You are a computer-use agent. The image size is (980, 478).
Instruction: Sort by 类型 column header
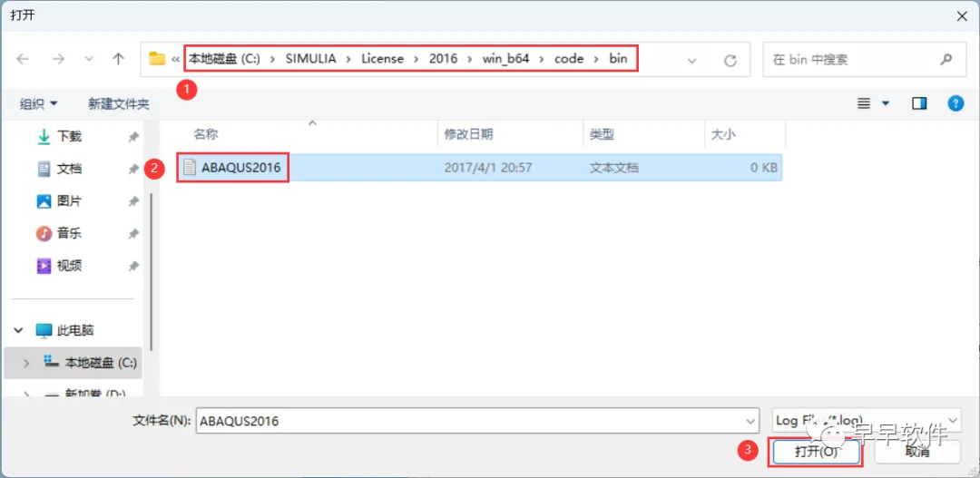point(602,134)
